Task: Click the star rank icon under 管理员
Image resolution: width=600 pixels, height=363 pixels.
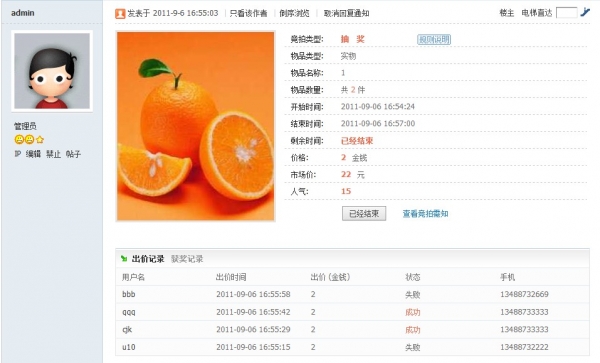Action: 40,140
